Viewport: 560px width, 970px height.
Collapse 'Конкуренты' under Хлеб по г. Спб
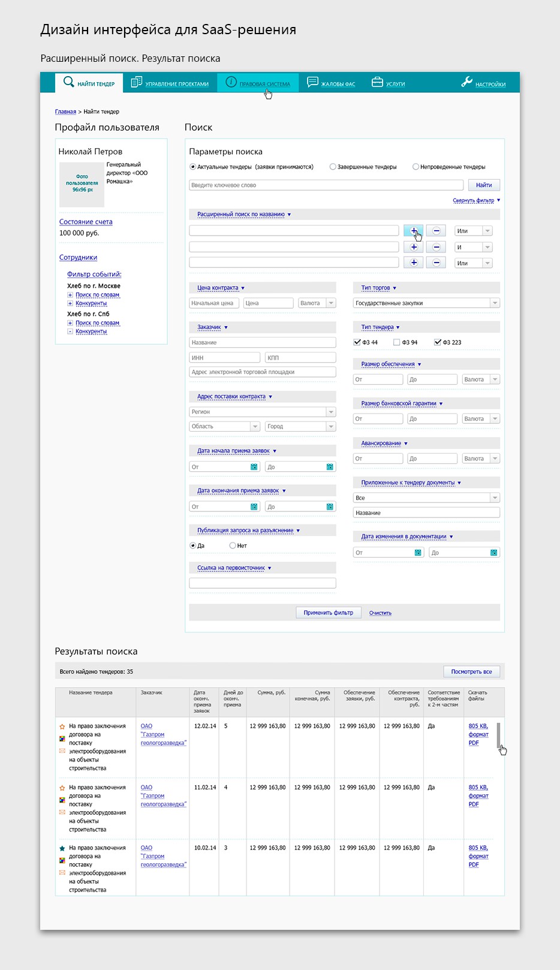click(70, 332)
